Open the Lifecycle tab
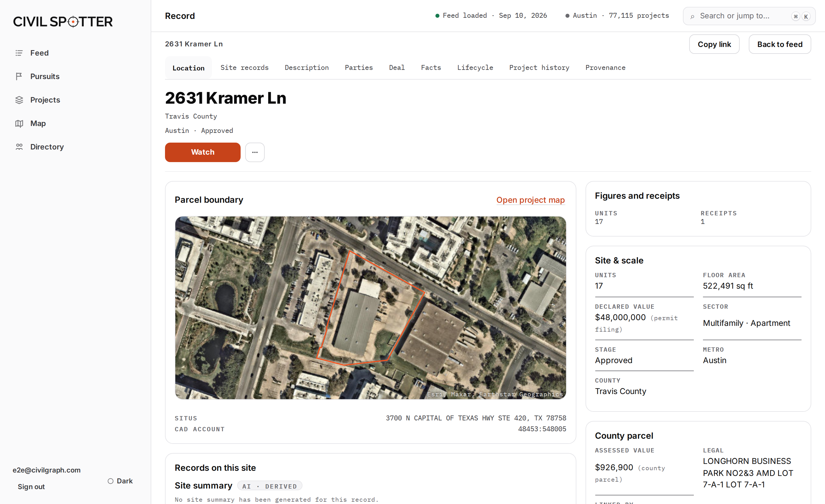This screenshot has width=825, height=504. click(x=475, y=68)
